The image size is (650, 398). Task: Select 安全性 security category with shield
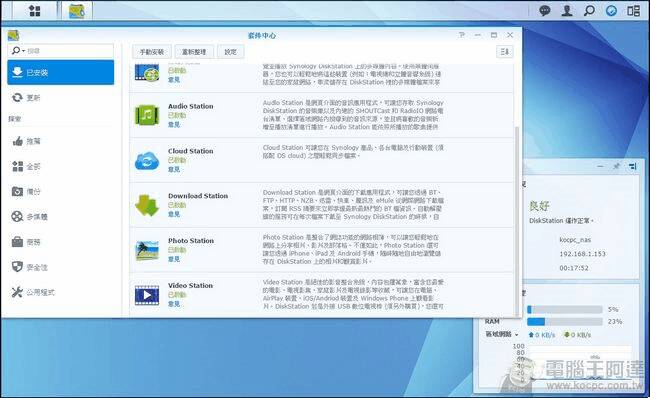pyautogui.click(x=61, y=267)
